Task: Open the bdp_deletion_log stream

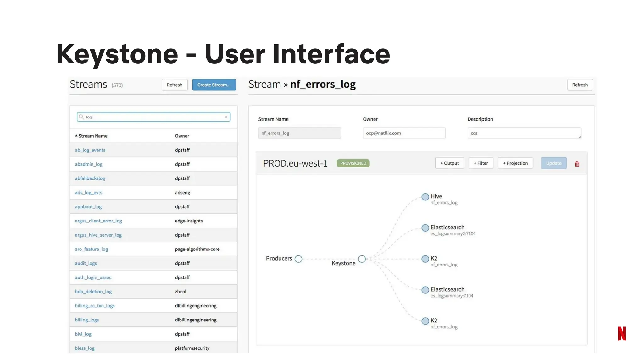Action: (x=93, y=292)
